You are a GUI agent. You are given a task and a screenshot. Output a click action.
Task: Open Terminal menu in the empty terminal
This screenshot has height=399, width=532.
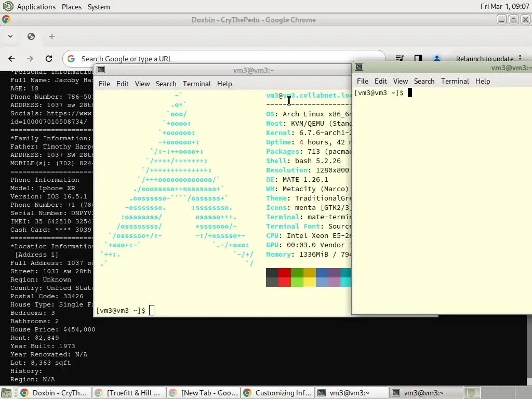(x=455, y=81)
